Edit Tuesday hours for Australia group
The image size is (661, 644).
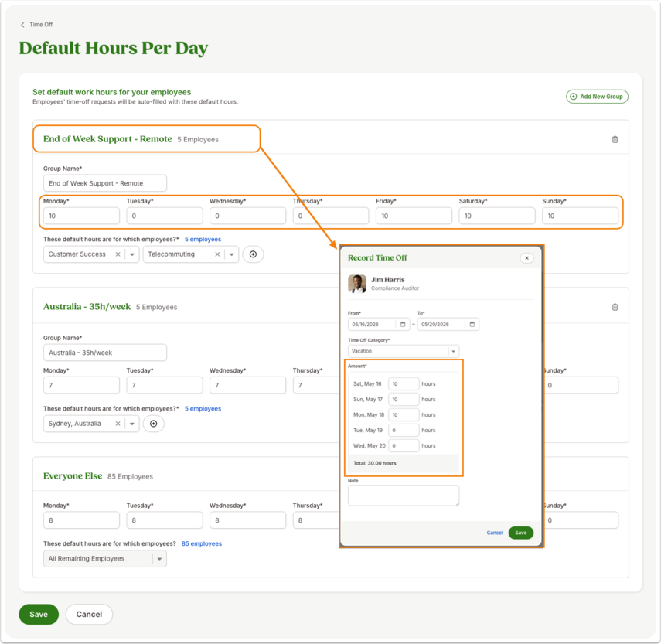click(x=165, y=385)
